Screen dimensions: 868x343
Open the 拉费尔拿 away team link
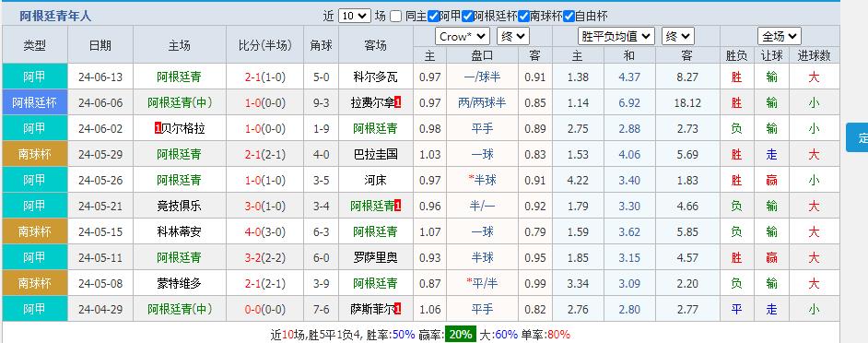click(x=372, y=103)
